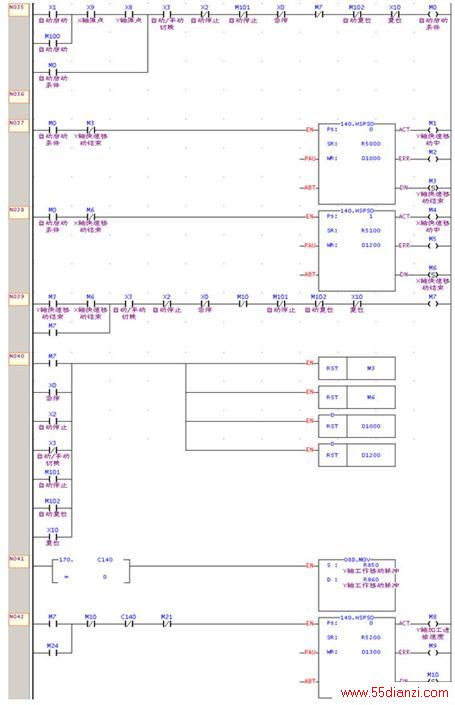Select the M24 contact in network N042

53,652
